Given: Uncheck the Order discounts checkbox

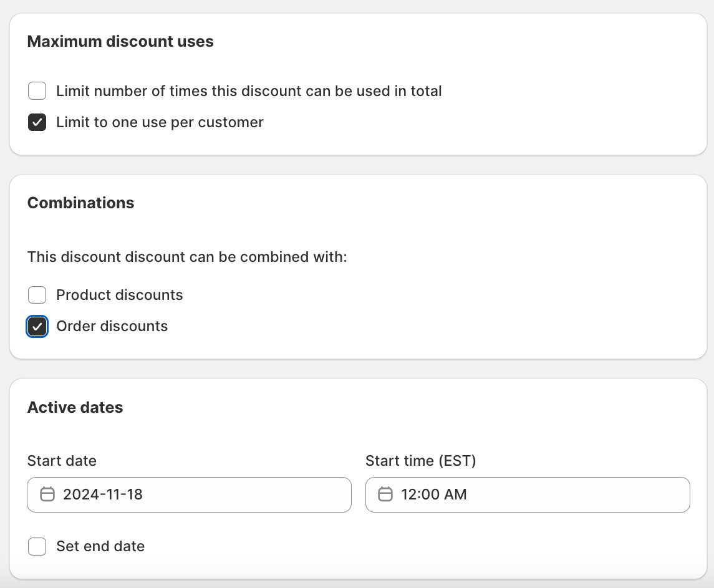Looking at the screenshot, I should 37,326.
